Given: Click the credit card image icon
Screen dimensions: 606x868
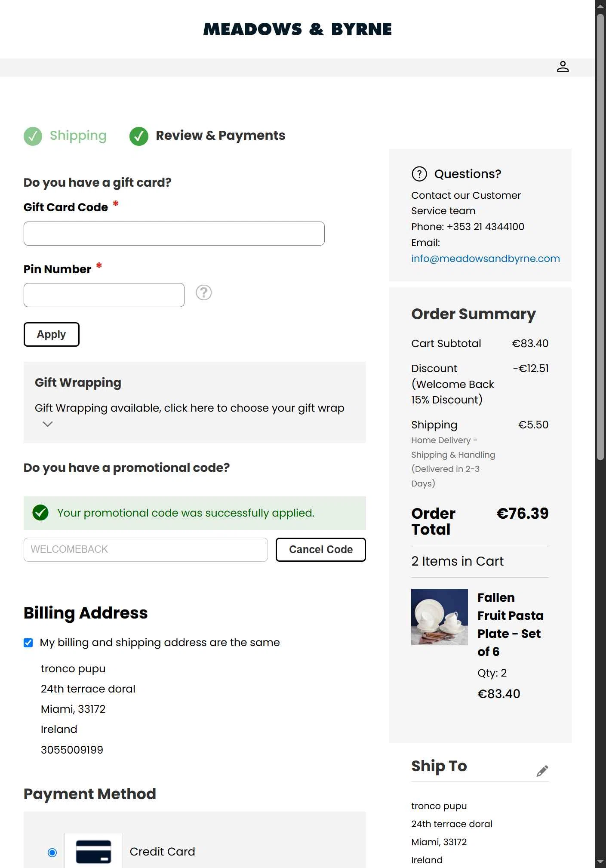Looking at the screenshot, I should click(x=93, y=852).
